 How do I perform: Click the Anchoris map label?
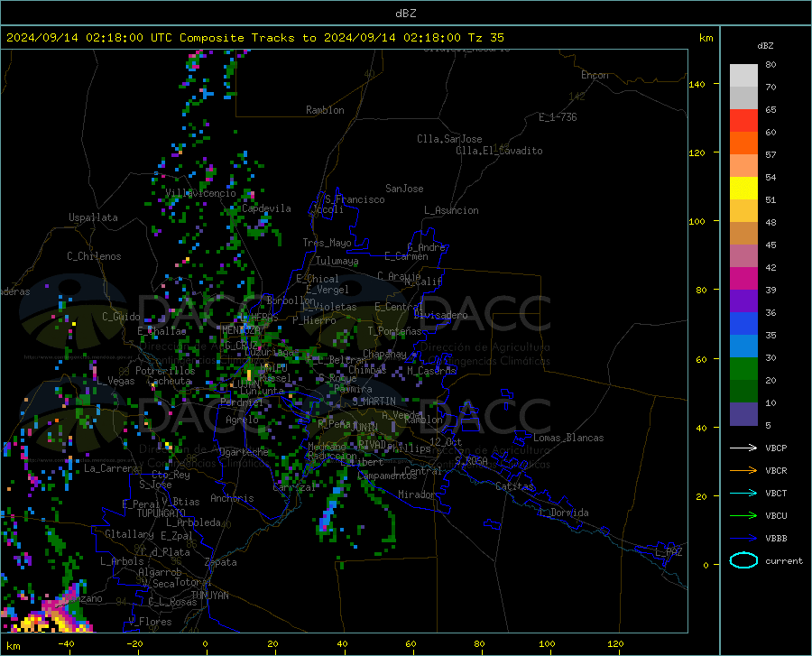point(232,498)
